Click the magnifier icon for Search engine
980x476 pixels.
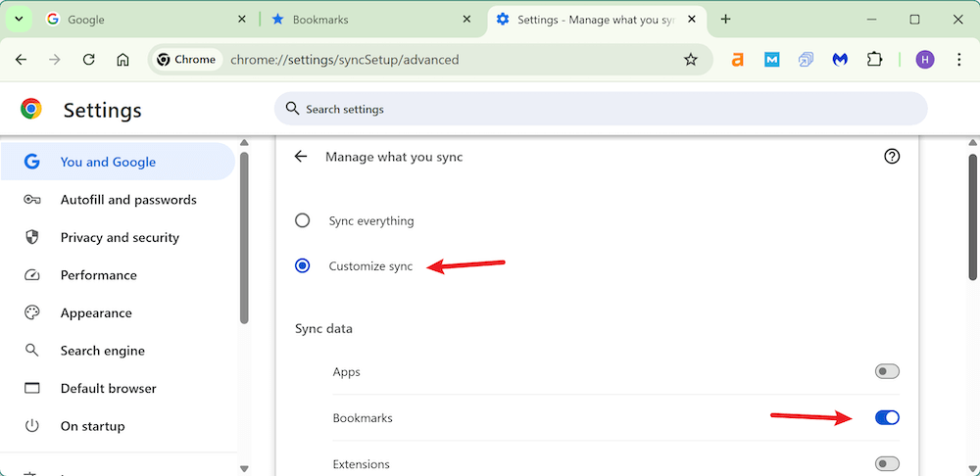click(x=31, y=351)
